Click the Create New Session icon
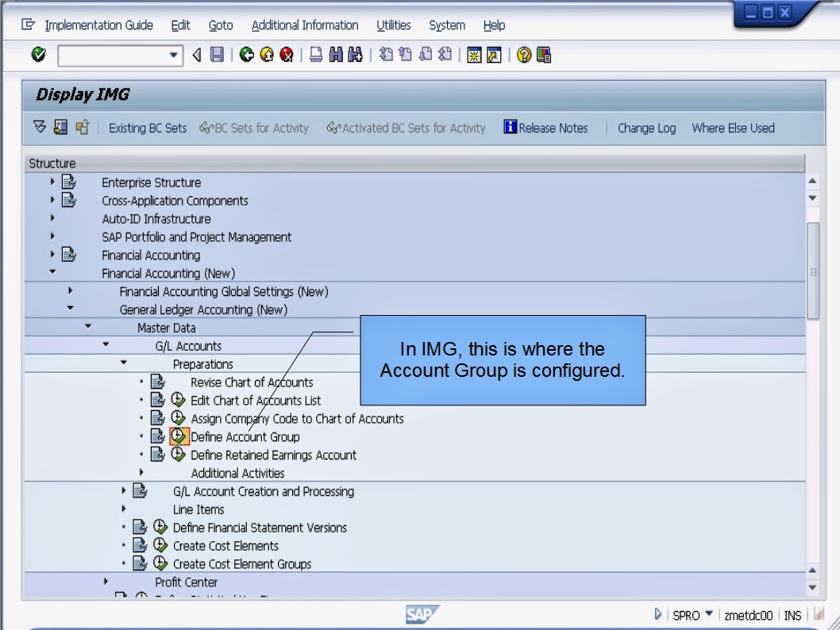840x630 pixels. [474, 55]
